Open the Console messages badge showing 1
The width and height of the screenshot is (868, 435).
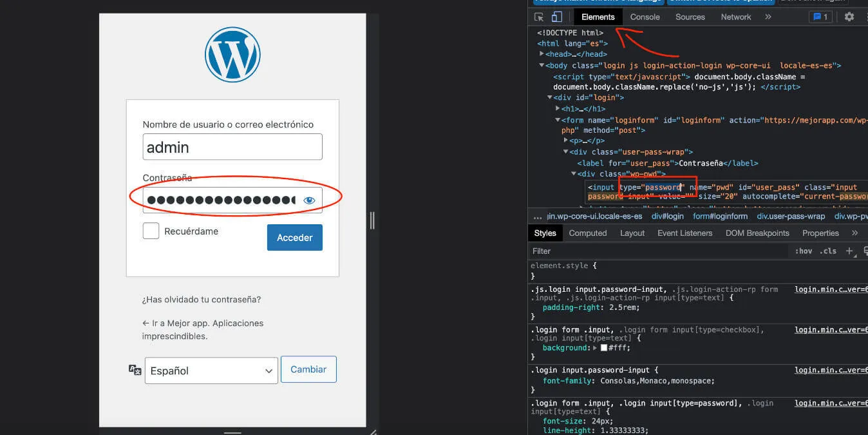[820, 16]
